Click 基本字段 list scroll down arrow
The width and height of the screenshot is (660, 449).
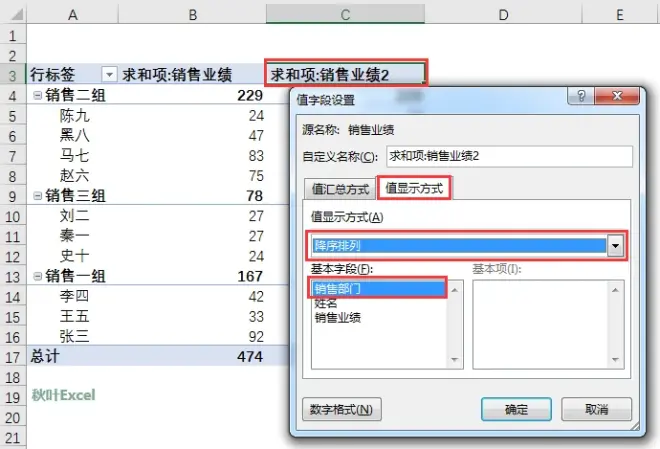click(455, 359)
